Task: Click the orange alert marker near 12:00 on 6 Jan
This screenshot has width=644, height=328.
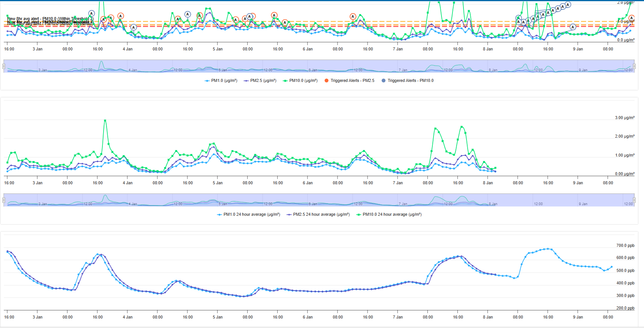Action: point(353,16)
